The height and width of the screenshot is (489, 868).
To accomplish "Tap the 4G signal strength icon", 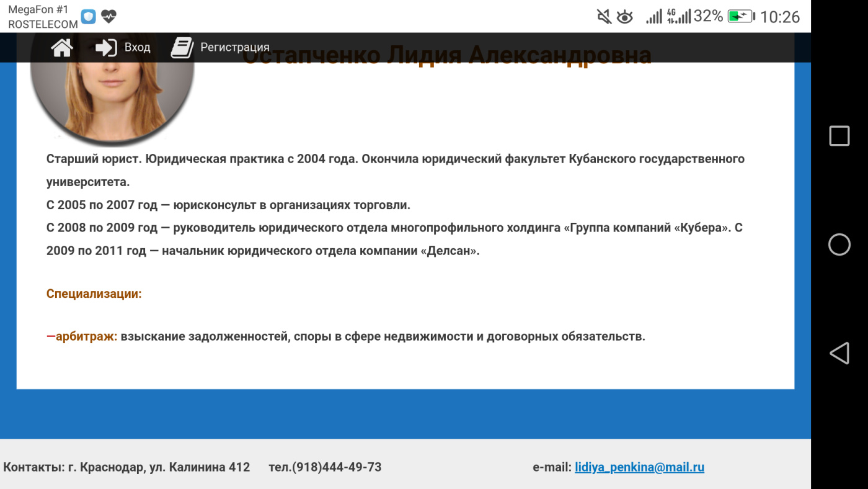I will tap(679, 16).
